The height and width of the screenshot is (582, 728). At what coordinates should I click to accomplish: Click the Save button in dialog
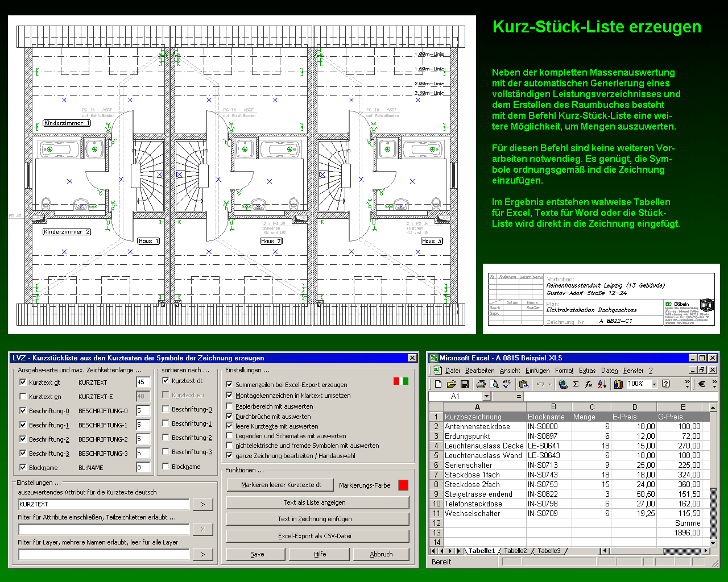pyautogui.click(x=257, y=554)
